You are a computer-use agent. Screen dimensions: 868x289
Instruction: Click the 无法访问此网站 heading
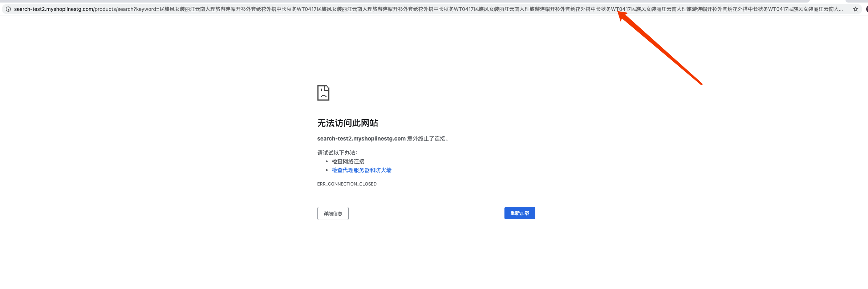348,123
